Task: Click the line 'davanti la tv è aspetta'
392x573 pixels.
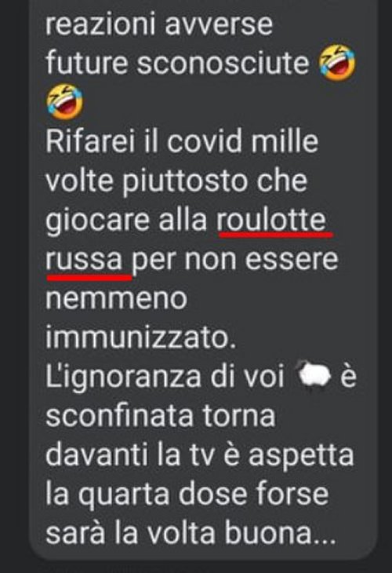Action: [200, 456]
